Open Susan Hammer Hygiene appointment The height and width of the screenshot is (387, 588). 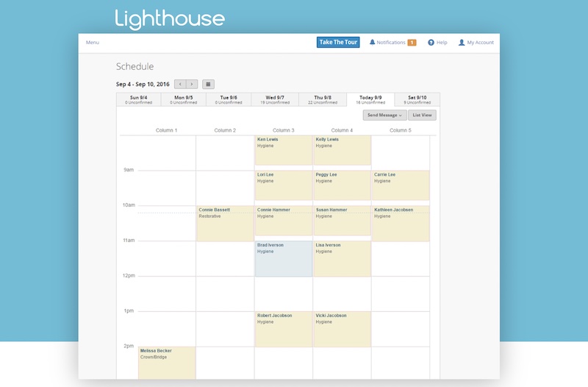[x=342, y=221]
